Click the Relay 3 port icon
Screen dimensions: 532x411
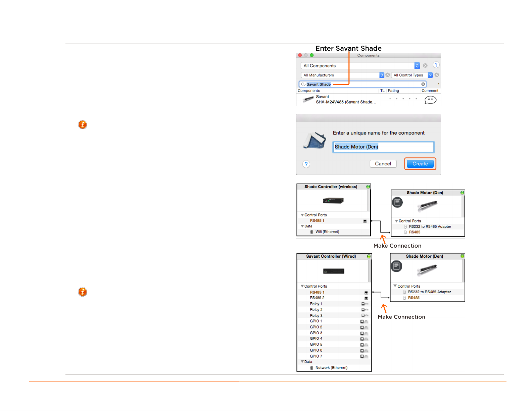point(365,315)
